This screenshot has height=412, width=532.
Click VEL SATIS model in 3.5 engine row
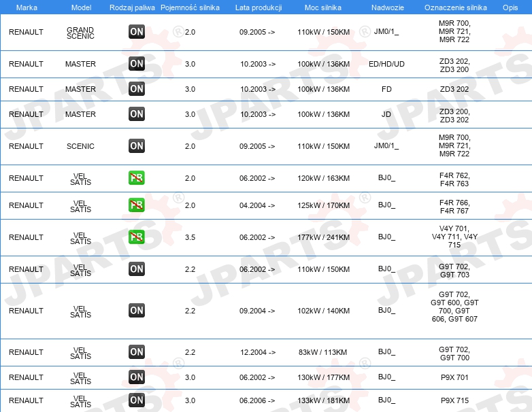[x=80, y=238]
